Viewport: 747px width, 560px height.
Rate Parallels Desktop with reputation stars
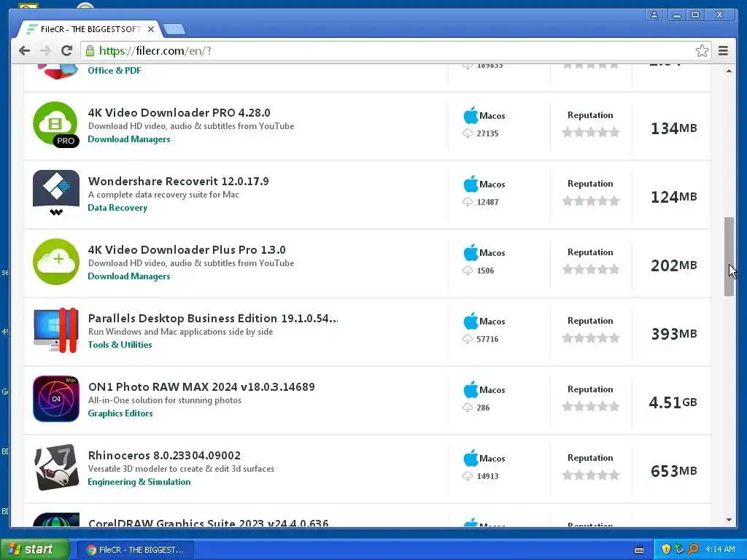[x=591, y=338]
